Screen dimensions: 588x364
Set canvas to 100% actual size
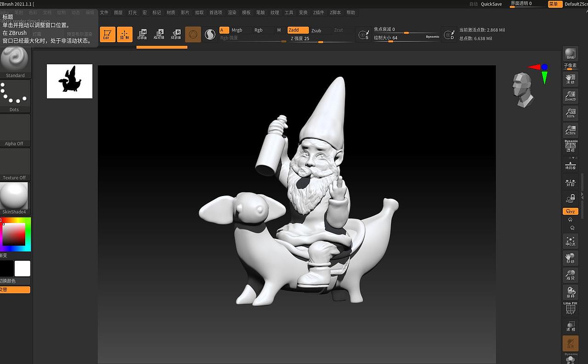[x=571, y=113]
